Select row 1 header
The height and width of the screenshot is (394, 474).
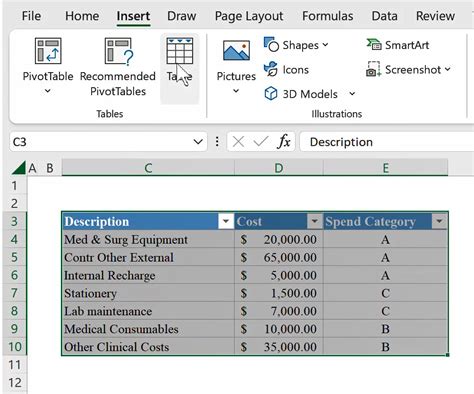(x=14, y=186)
